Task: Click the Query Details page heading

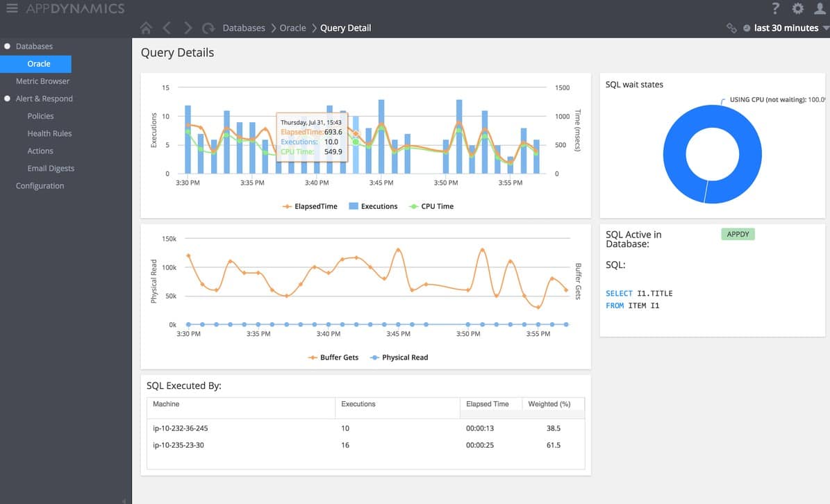Action: 177,53
